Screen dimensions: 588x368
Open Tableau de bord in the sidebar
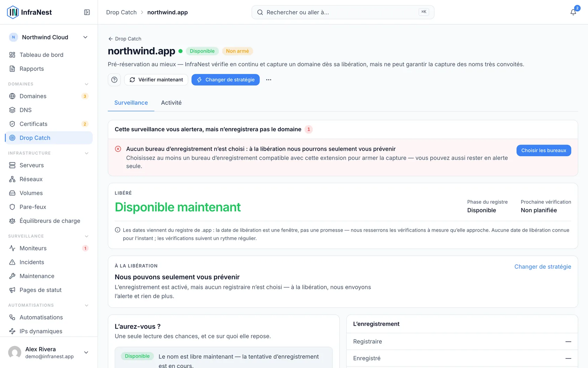(x=49, y=55)
